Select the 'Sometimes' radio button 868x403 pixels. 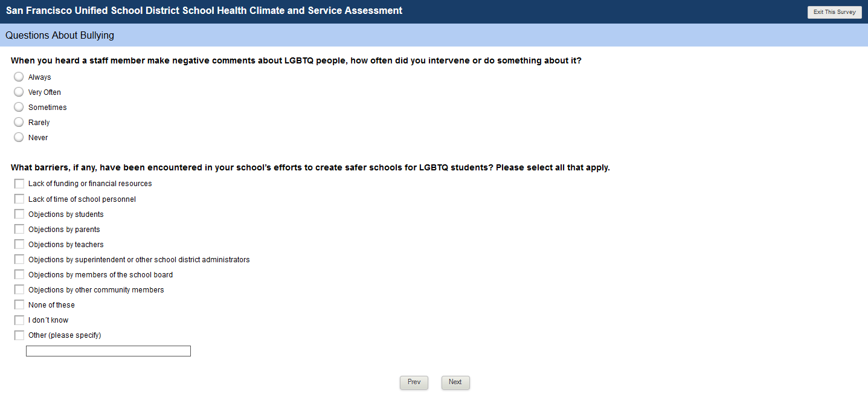(x=19, y=107)
